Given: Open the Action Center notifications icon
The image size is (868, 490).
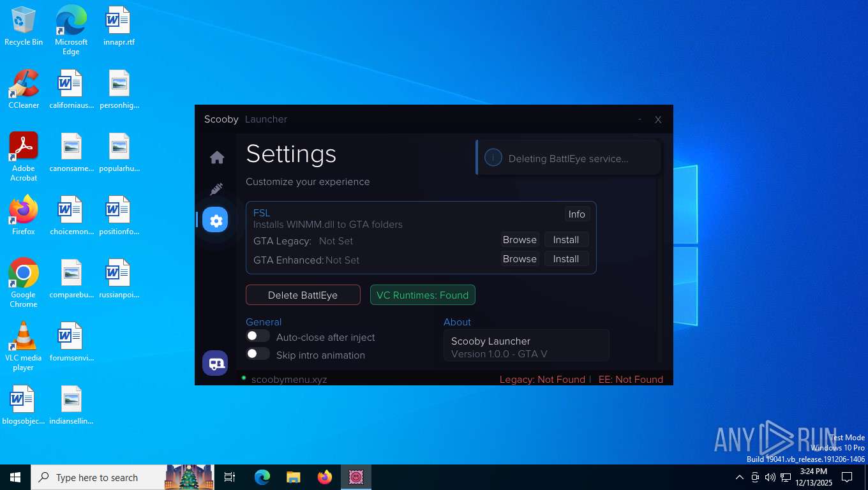Looking at the screenshot, I should [848, 477].
